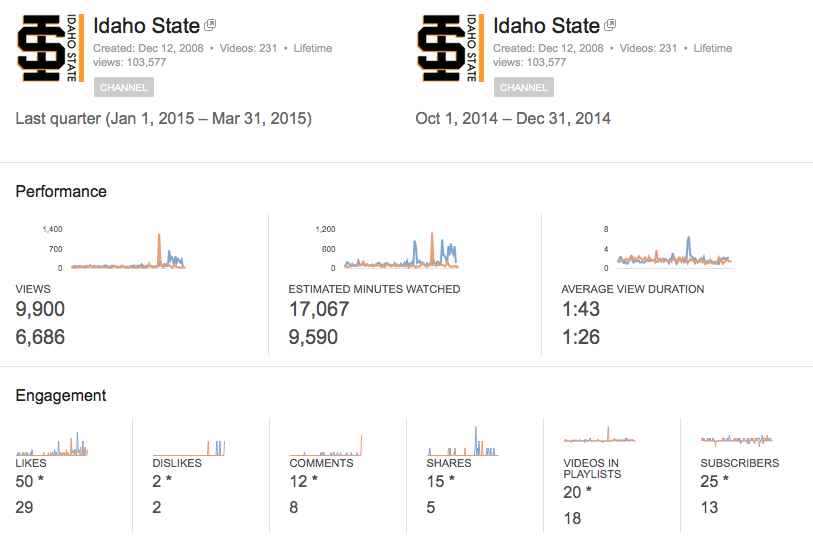Click the left CHANNEL badge
813x540 pixels.
click(124, 87)
